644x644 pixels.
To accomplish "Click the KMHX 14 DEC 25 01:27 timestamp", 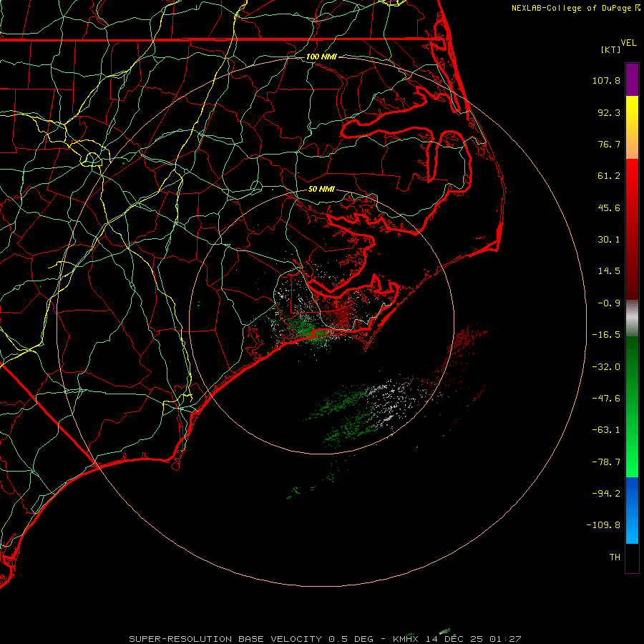I will 457,639.
